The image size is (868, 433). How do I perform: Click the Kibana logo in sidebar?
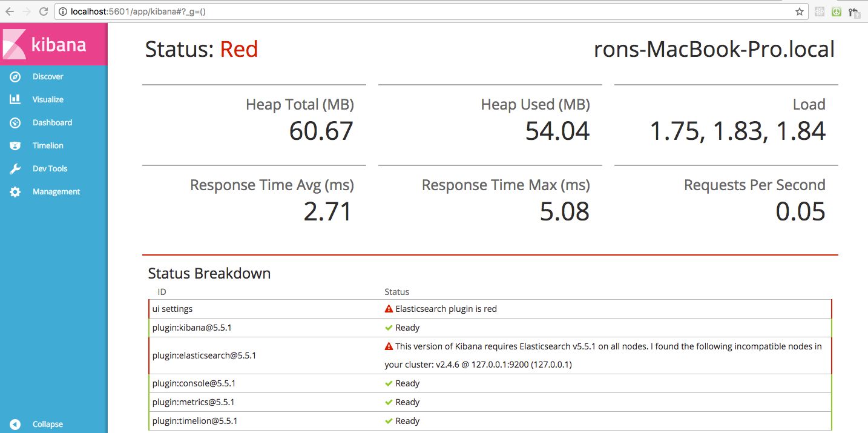tap(45, 44)
